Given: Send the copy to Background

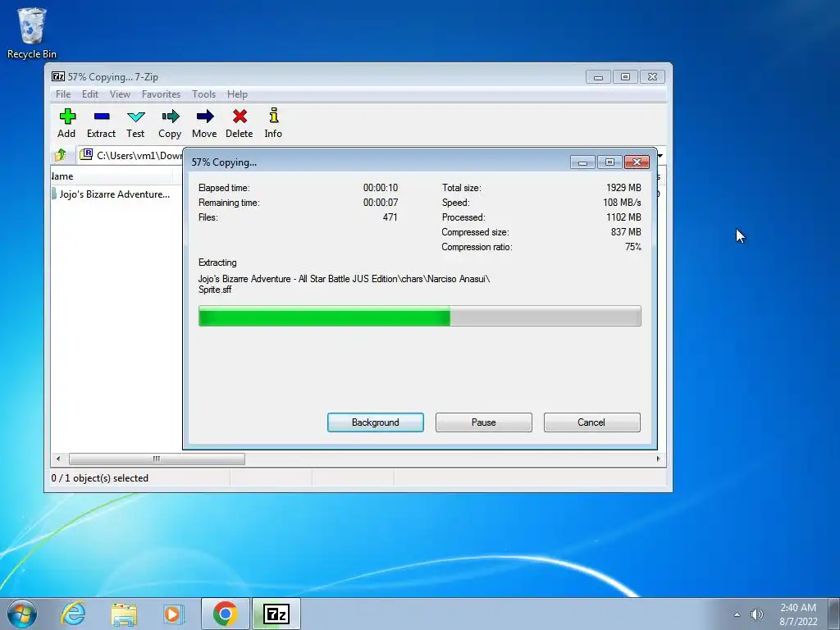Looking at the screenshot, I should [376, 422].
